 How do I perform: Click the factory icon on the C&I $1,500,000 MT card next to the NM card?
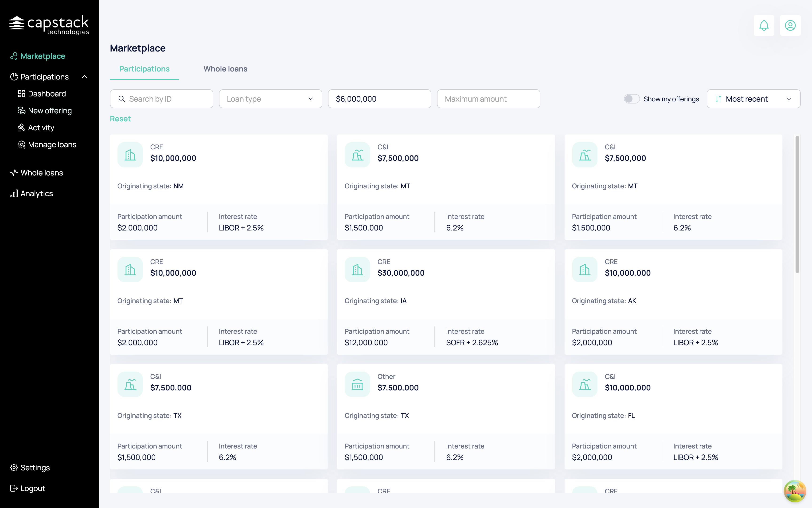coord(357,155)
